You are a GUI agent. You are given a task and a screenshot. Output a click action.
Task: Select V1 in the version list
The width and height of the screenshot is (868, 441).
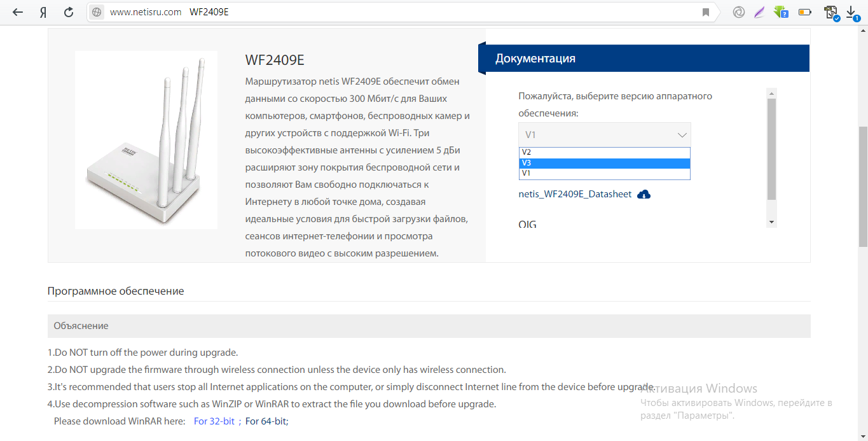tap(604, 173)
